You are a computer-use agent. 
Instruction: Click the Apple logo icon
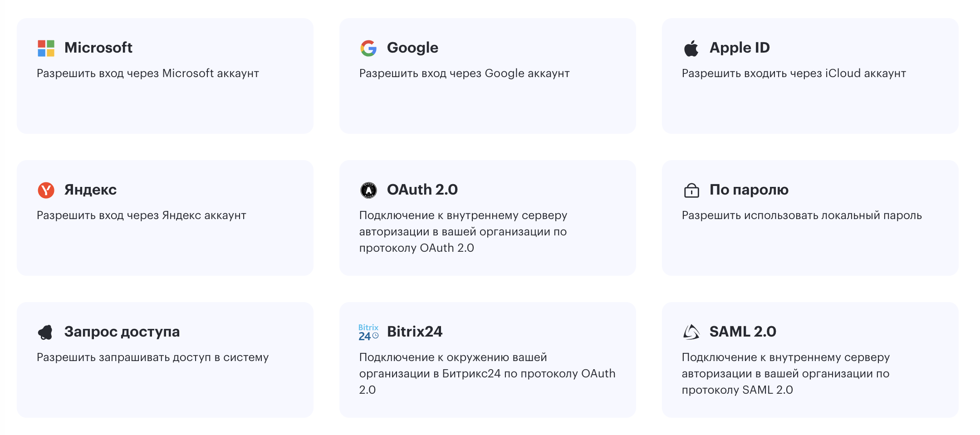(691, 48)
